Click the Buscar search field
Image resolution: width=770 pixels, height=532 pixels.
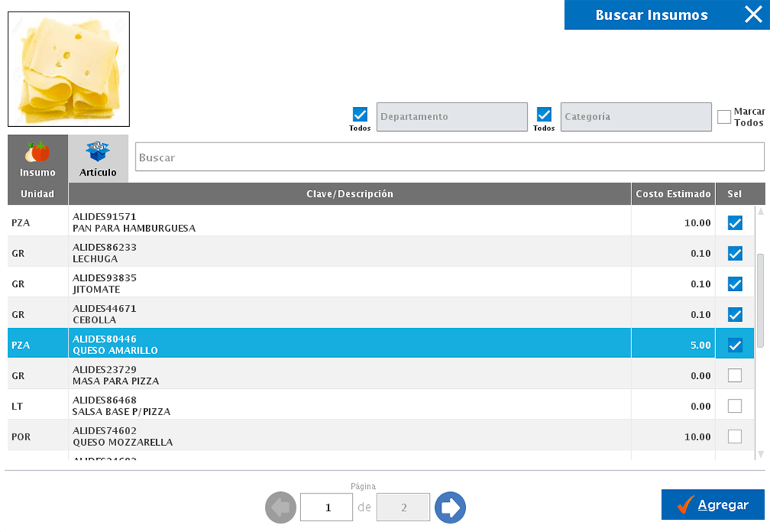point(450,157)
